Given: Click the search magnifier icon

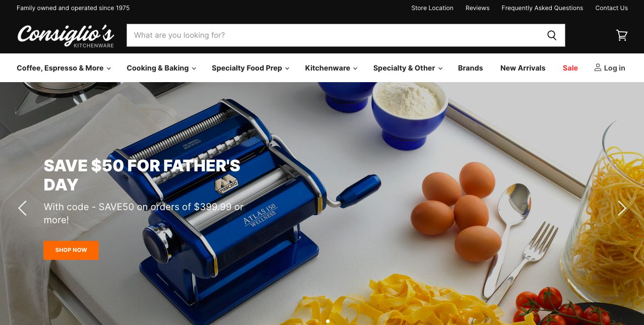Looking at the screenshot, I should click(552, 35).
